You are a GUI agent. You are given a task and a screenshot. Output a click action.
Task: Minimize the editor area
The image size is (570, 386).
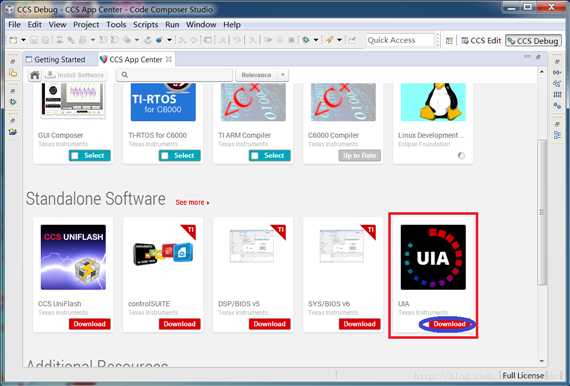pyautogui.click(x=527, y=57)
